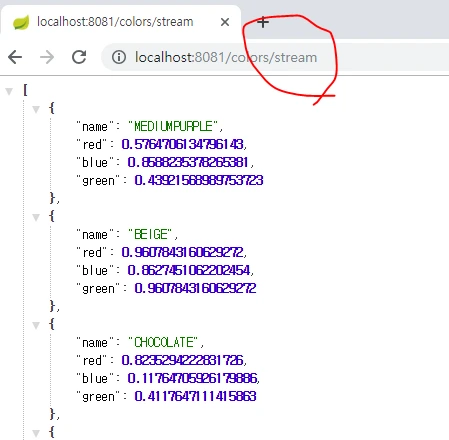This screenshot has width=449, height=440.
Task: Select the "BEIGE" name value
Action: tap(150, 234)
